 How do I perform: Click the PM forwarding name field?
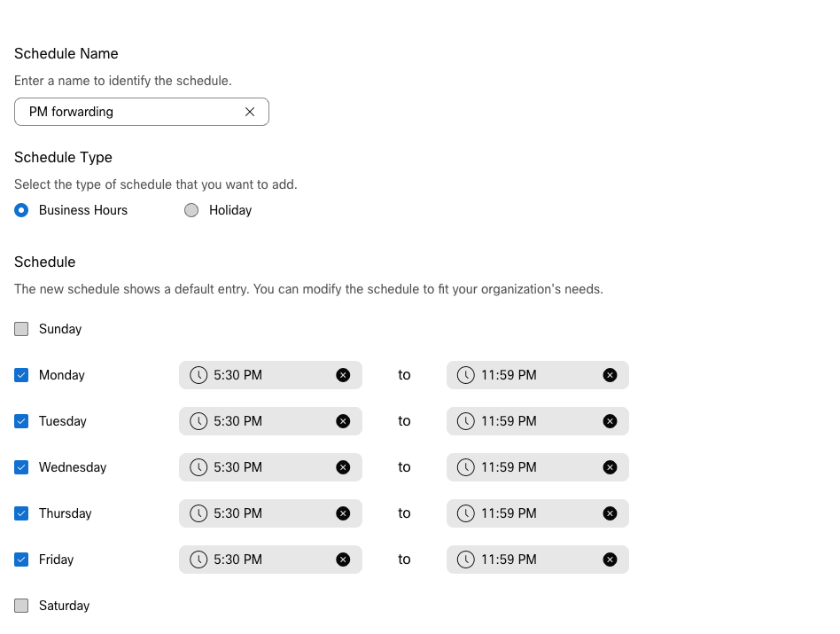click(142, 112)
